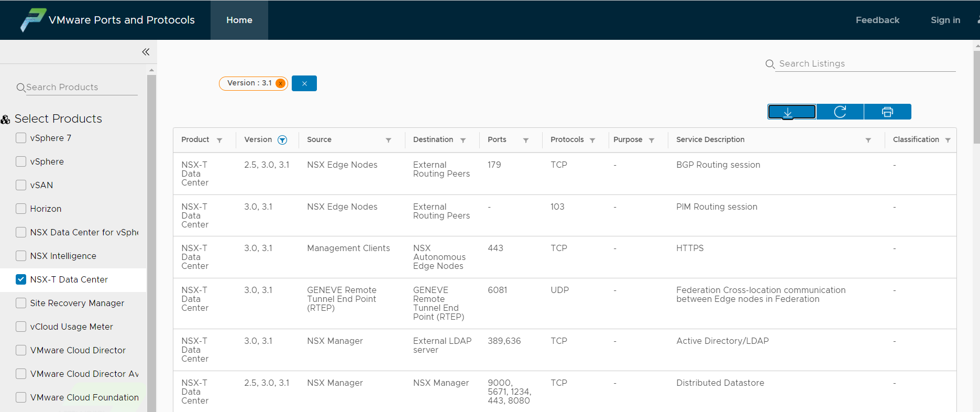Click the Service Description column header
The image size is (980, 412).
[710, 140]
